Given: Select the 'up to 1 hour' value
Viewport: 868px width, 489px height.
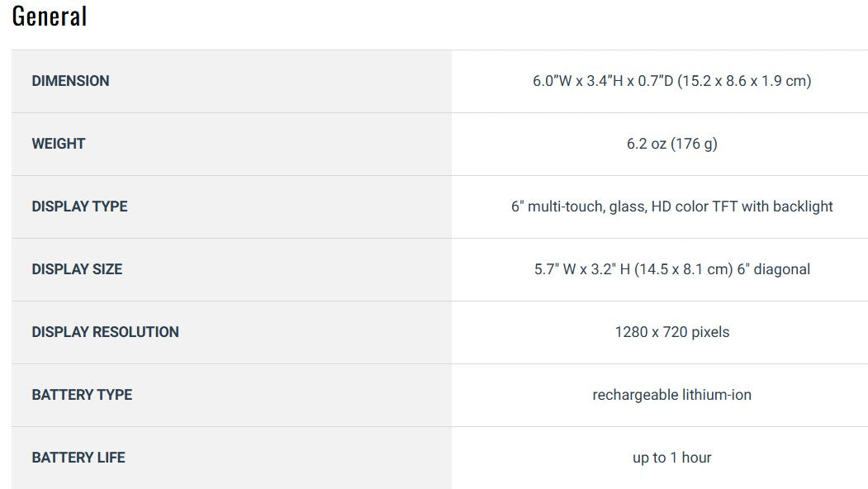Looking at the screenshot, I should point(671,458).
